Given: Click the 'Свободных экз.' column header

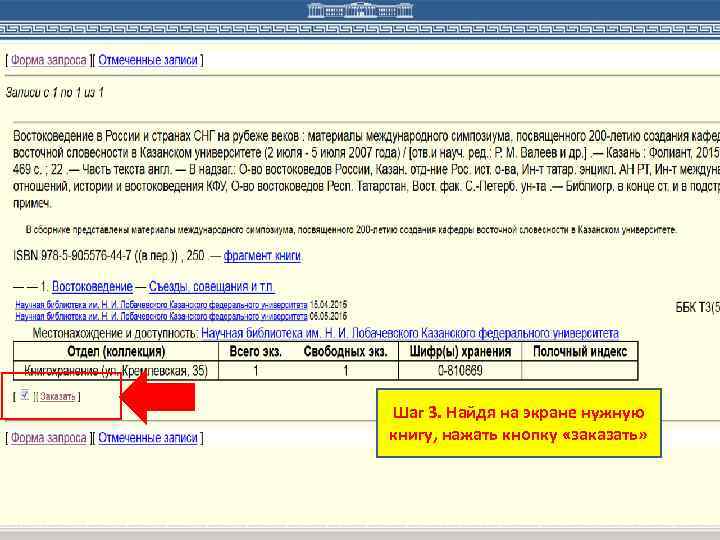Looking at the screenshot, I should [345, 352].
